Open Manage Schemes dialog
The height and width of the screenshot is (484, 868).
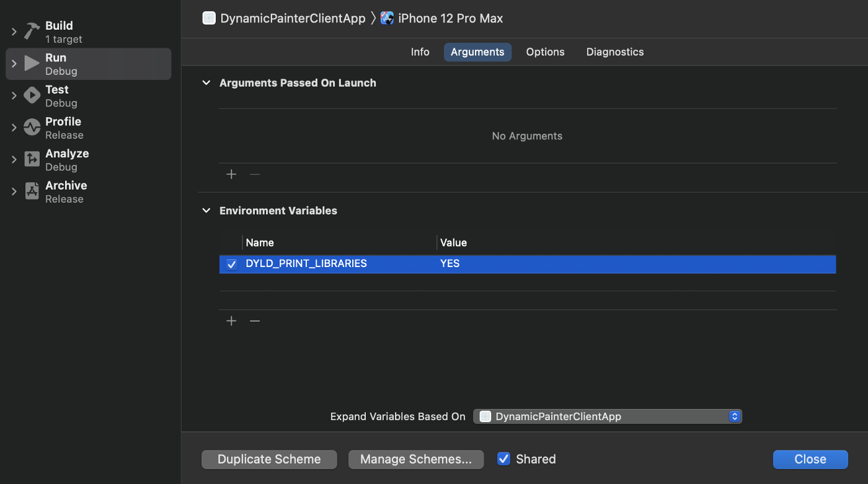(415, 459)
